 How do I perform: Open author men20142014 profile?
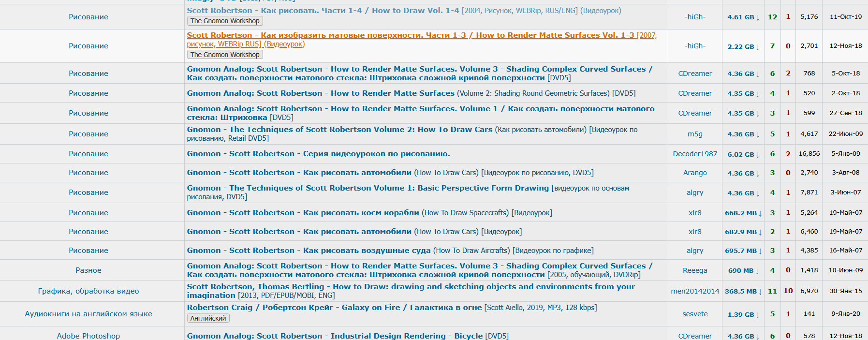point(695,291)
